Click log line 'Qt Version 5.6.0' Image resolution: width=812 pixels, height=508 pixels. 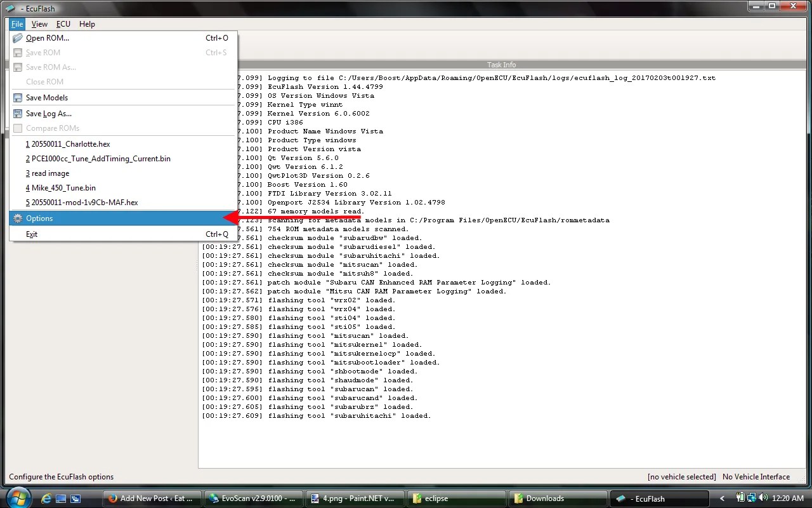point(303,158)
